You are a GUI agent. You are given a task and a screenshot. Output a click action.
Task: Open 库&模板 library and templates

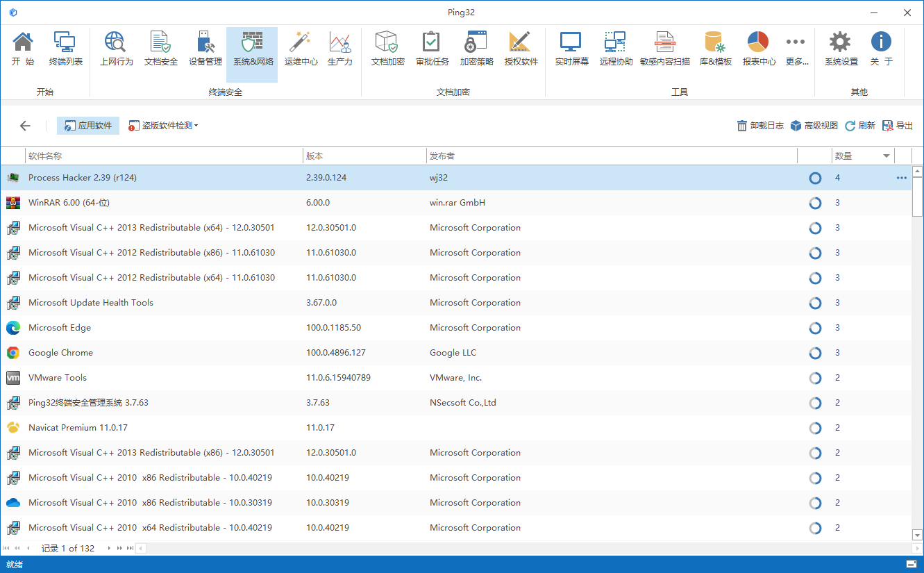click(x=715, y=49)
